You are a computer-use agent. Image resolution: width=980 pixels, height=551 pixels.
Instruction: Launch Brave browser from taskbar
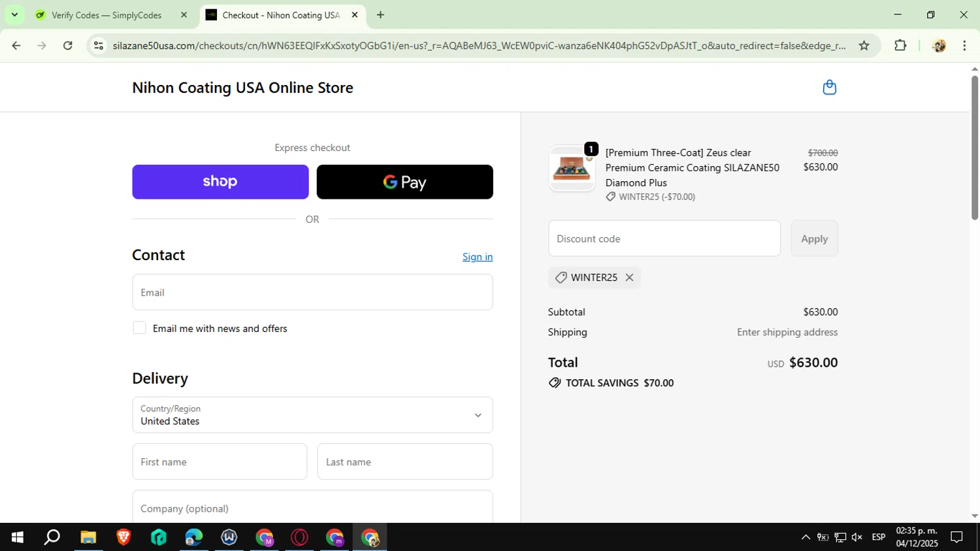pos(123,537)
